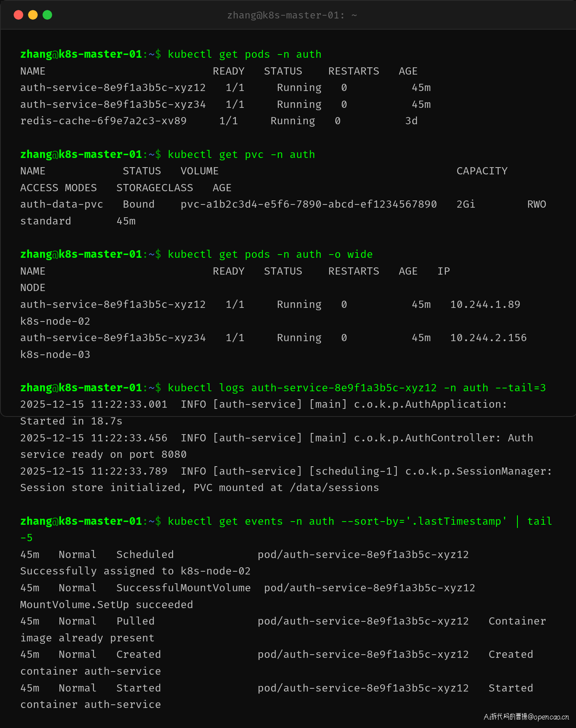Click pod IP address 10.244.2.156

point(488,338)
